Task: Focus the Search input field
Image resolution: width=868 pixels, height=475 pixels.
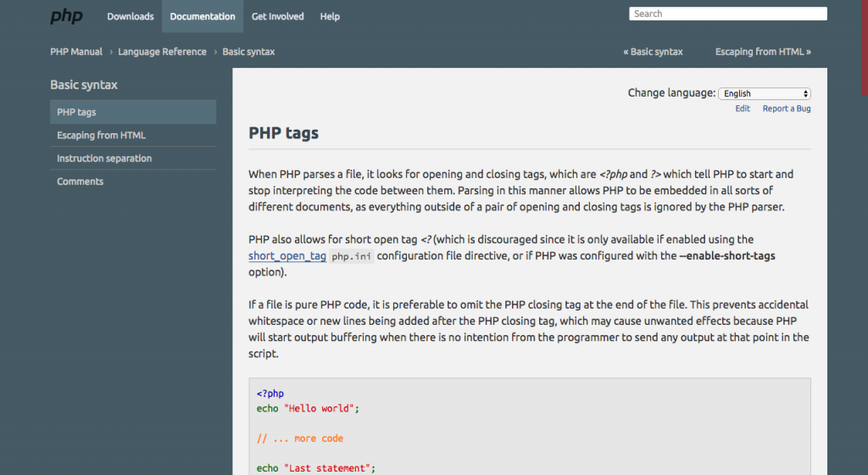Action: (x=728, y=14)
